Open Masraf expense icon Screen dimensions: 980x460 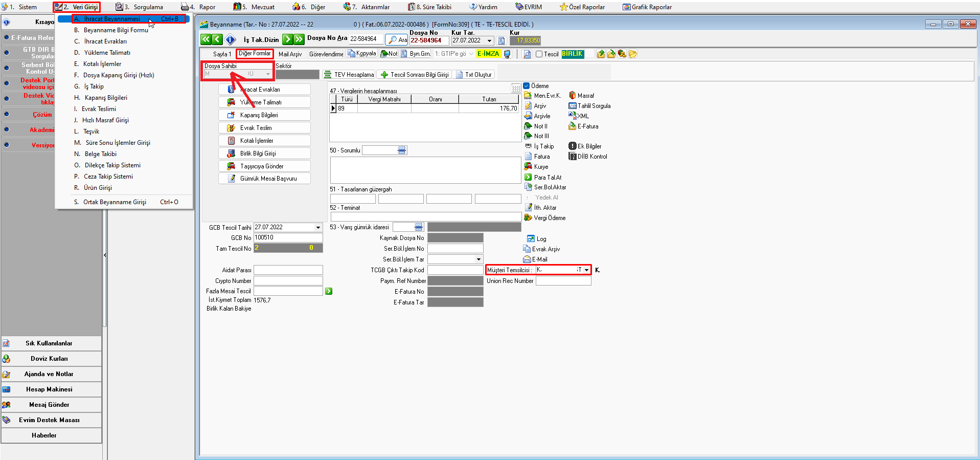[x=573, y=96]
